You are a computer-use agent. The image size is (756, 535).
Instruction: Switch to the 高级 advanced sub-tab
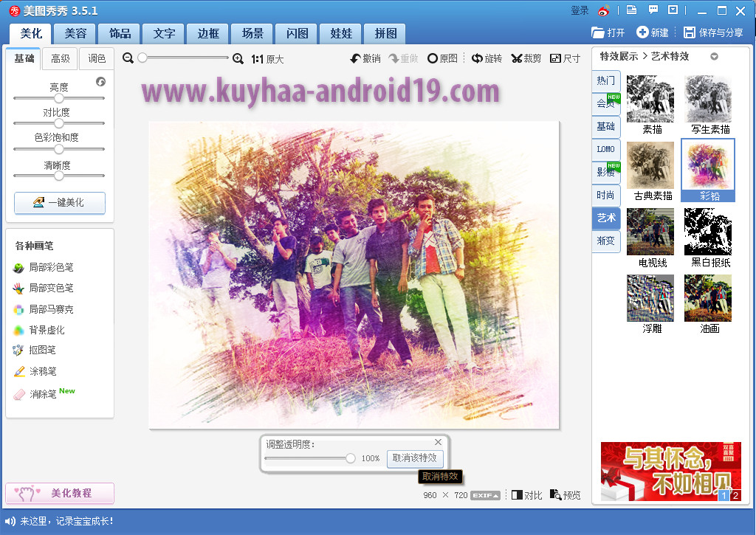61,58
